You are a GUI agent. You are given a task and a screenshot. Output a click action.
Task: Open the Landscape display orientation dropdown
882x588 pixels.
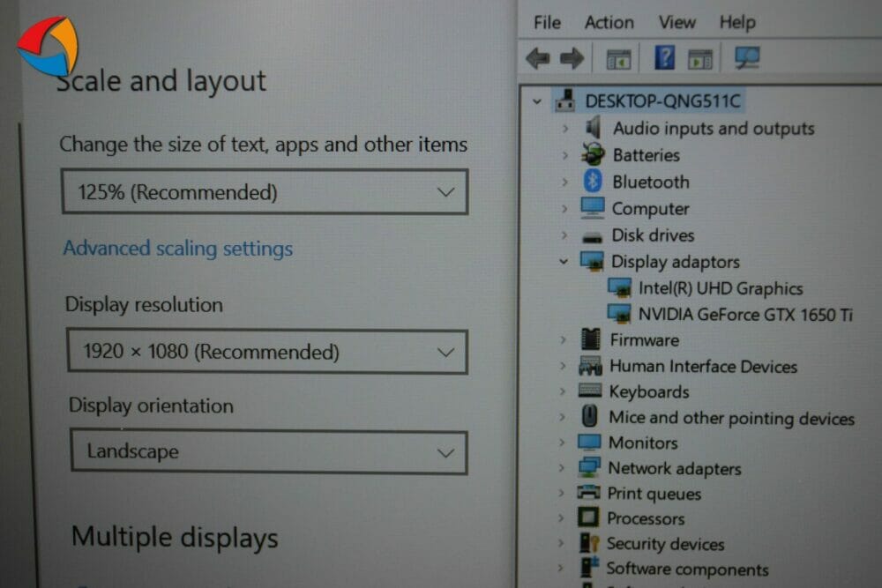[x=269, y=452]
